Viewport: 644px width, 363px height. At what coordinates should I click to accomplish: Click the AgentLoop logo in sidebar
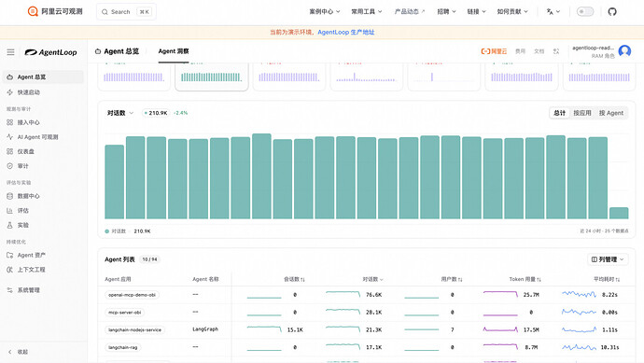[51, 52]
